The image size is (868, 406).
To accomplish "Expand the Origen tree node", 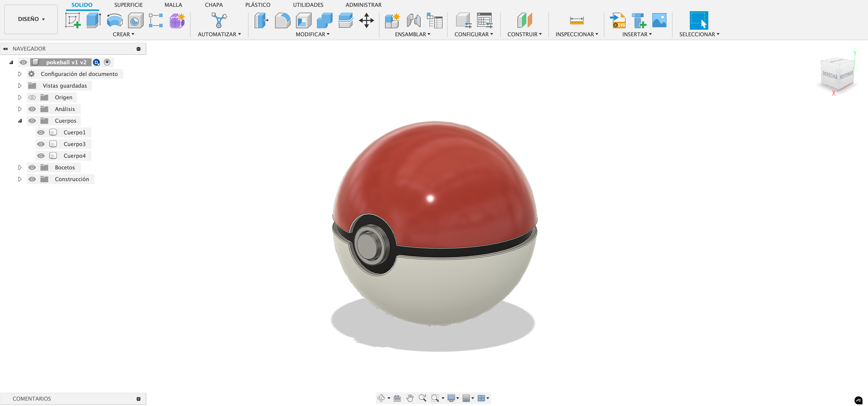I will click(19, 97).
